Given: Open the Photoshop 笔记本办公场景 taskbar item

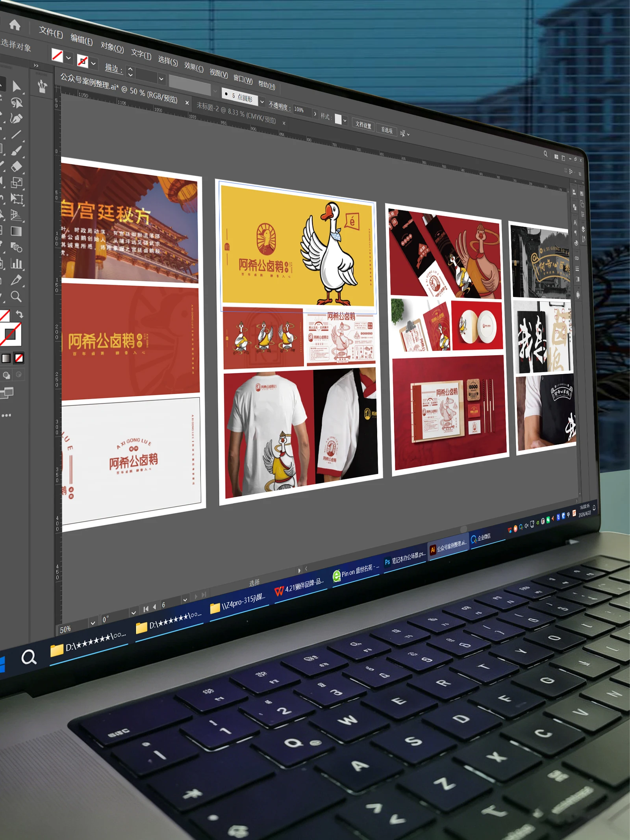Looking at the screenshot, I should pos(405,558).
